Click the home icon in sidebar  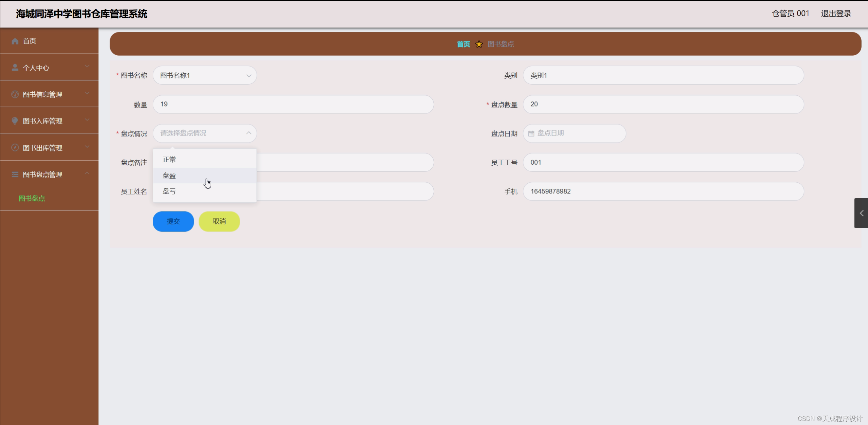15,41
